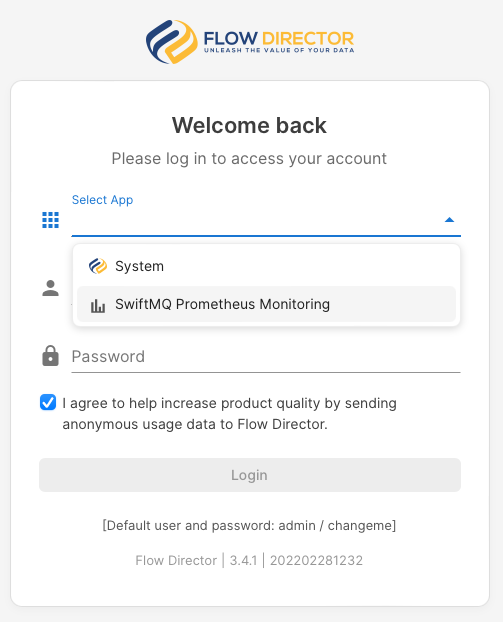The image size is (503, 622).
Task: Click the default user and password hint
Action: 250,526
